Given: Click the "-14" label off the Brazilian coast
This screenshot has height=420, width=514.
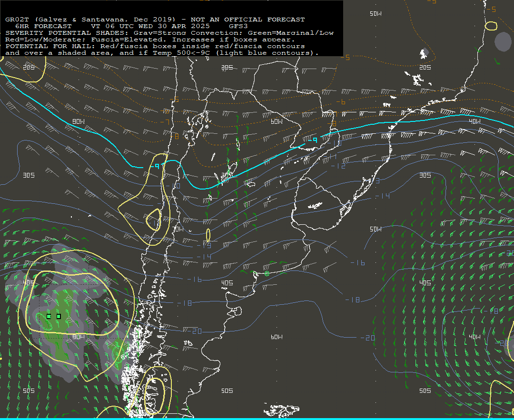Looking at the screenshot, I should tap(382, 196).
